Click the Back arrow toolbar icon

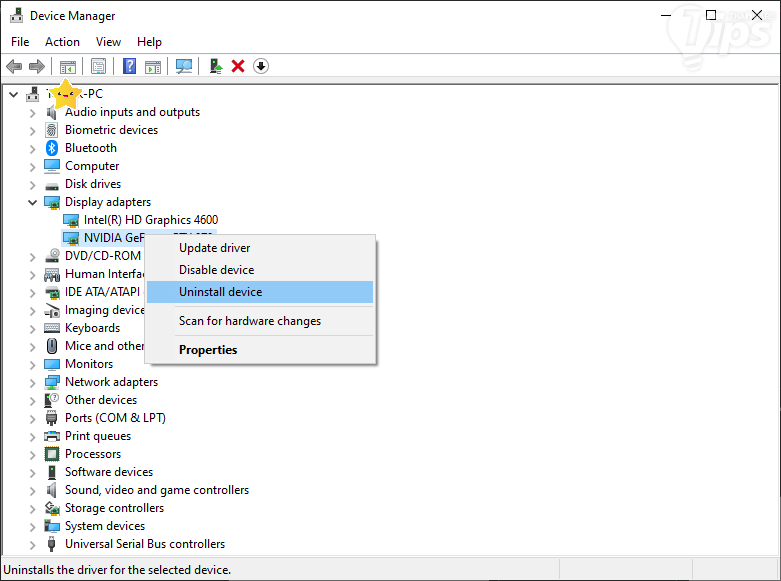tap(14, 66)
